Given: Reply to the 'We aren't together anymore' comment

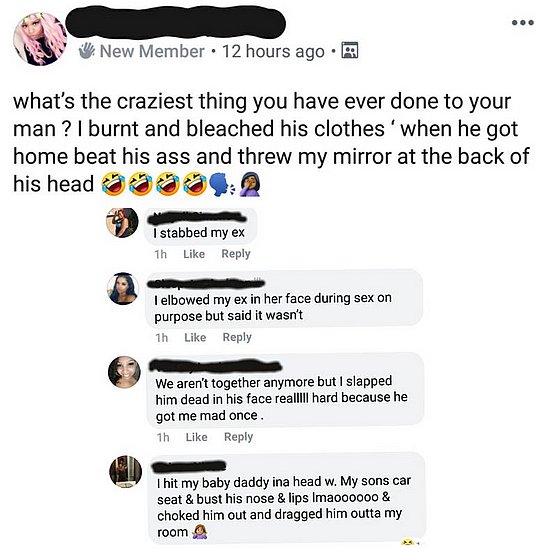Looking at the screenshot, I should [239, 437].
